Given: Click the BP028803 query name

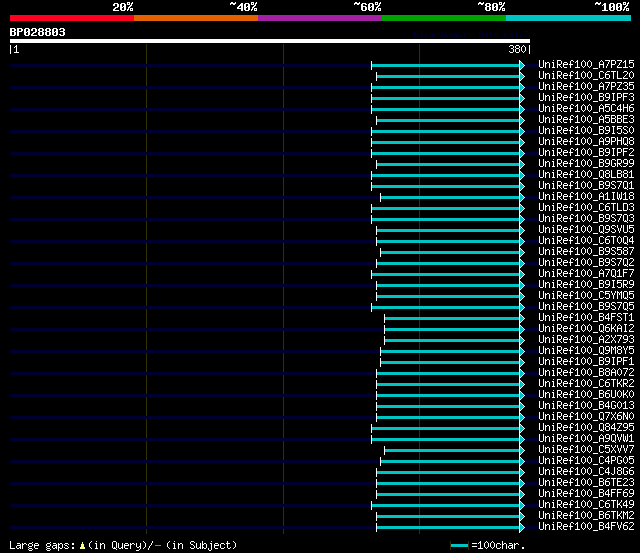Looking at the screenshot, I should coord(38,32).
